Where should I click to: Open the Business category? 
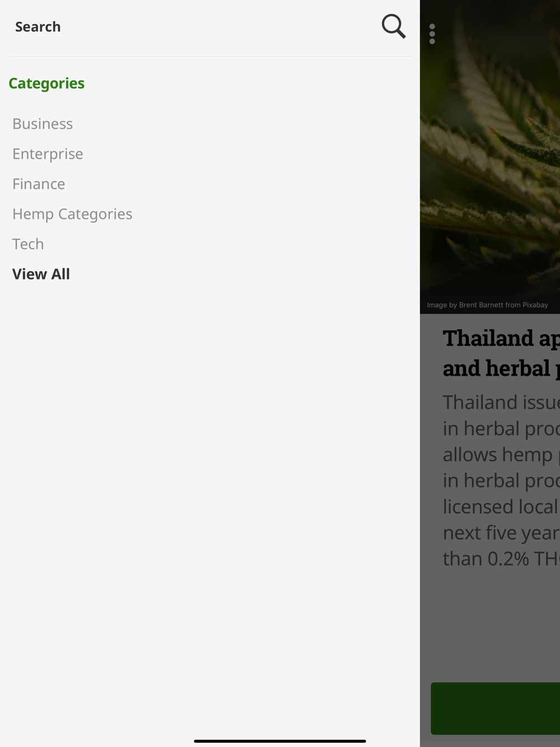43,124
